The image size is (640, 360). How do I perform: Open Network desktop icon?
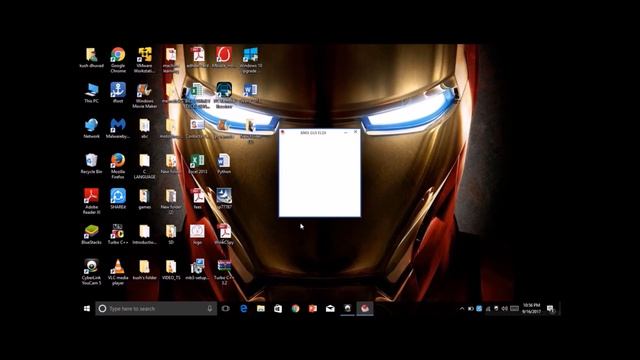coord(91,128)
